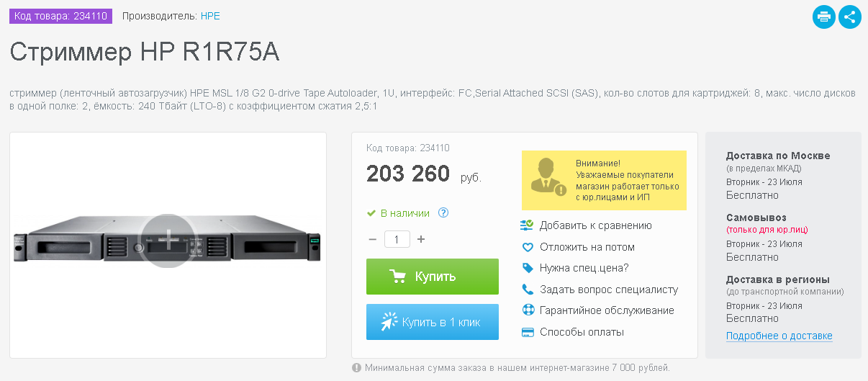Click the green Купить button
Screen dimensions: 868x381
433,277
